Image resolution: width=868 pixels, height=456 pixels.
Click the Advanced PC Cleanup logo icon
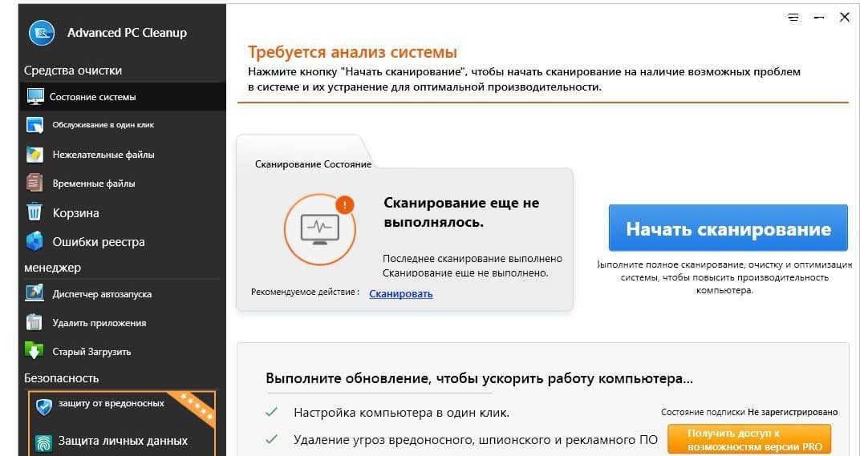(41, 32)
